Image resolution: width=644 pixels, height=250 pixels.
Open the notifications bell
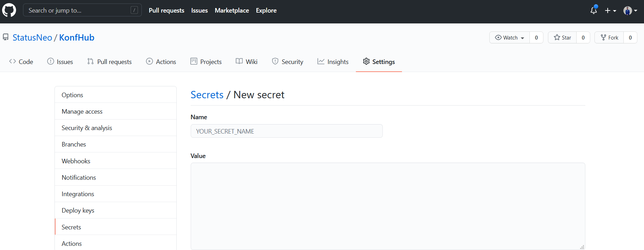[x=594, y=10]
